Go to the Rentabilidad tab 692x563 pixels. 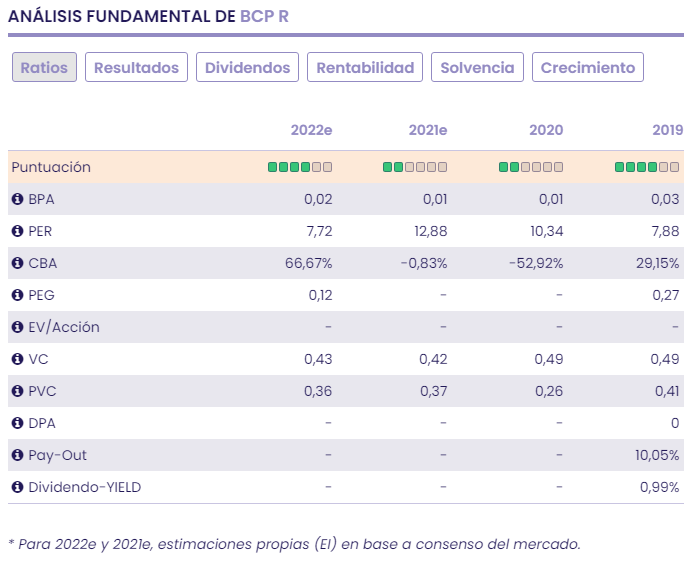[x=365, y=68]
